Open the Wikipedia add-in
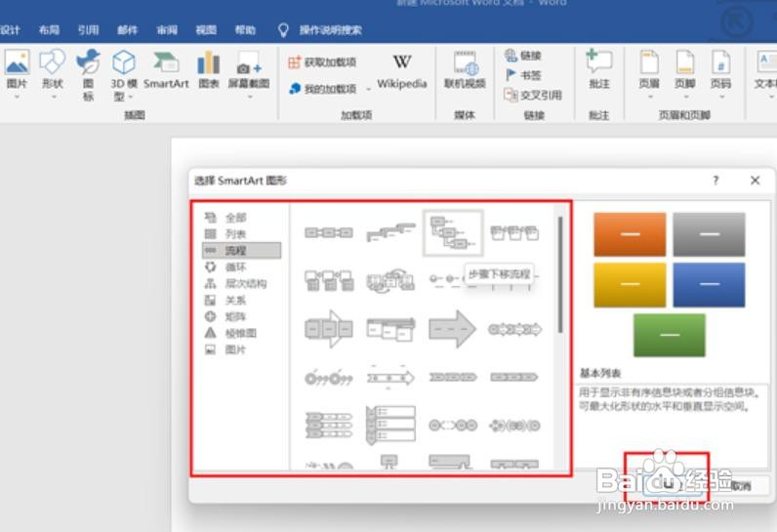The image size is (777, 532). click(402, 71)
